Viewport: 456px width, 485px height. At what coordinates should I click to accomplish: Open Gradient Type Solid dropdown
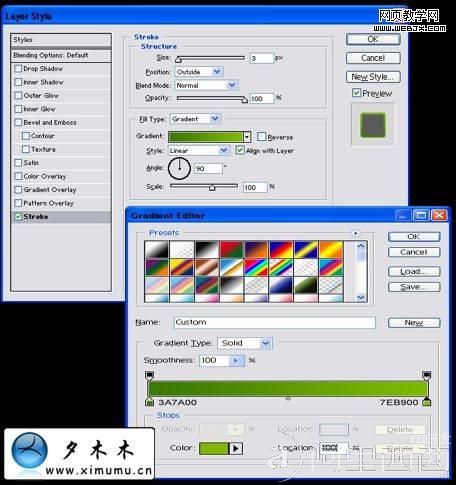coord(245,343)
